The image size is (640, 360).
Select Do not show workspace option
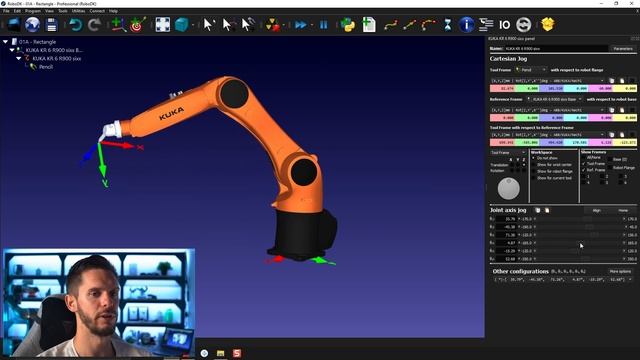544,158
